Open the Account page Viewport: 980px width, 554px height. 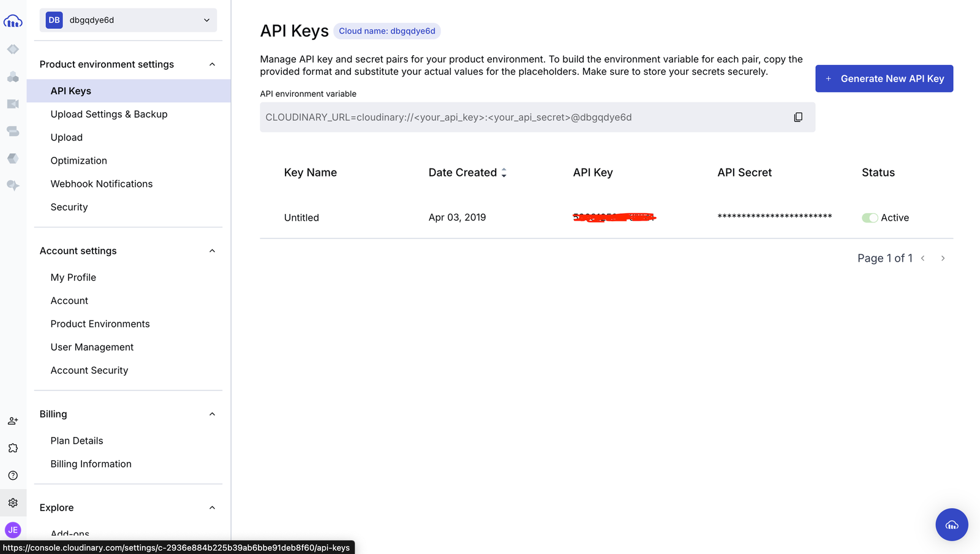[x=69, y=301]
